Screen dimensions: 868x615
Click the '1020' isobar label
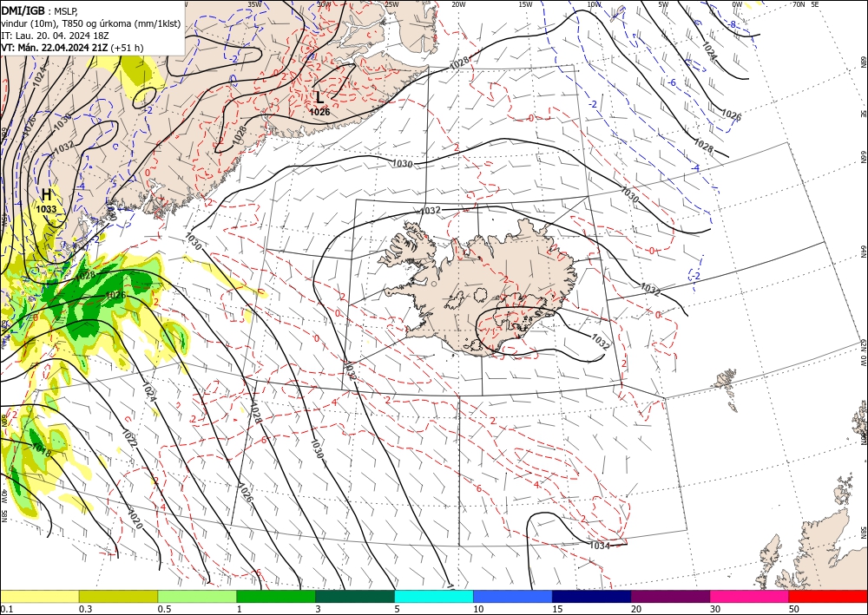click(x=135, y=518)
